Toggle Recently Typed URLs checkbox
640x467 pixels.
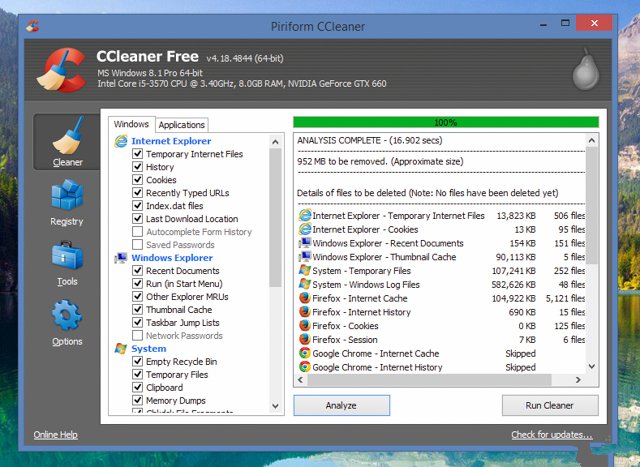(138, 193)
